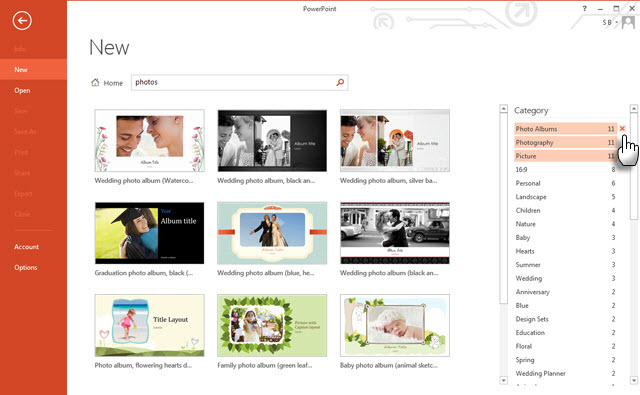The image size is (640, 395).
Task: Select the Open menu item
Action: [x=33, y=90]
